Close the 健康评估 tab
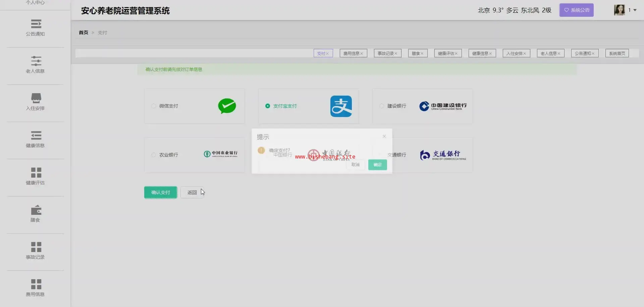Screen dimensions: 644x307 coord(456,54)
